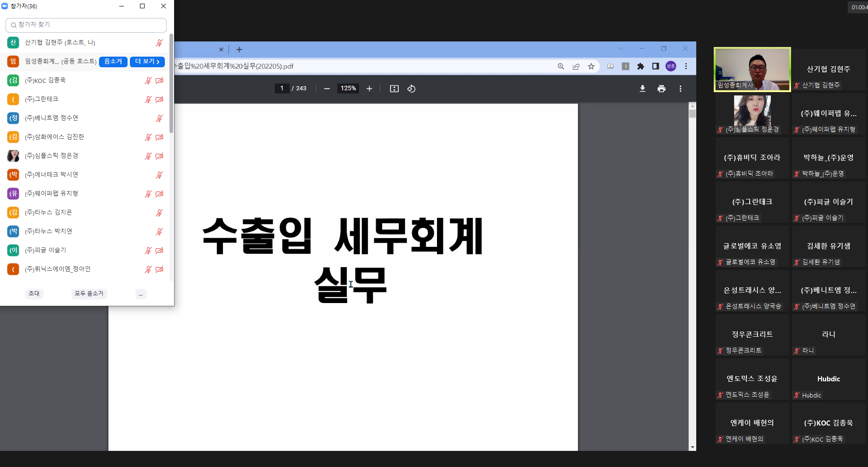
Task: Select Hubdic gallery tile
Action: (828, 379)
